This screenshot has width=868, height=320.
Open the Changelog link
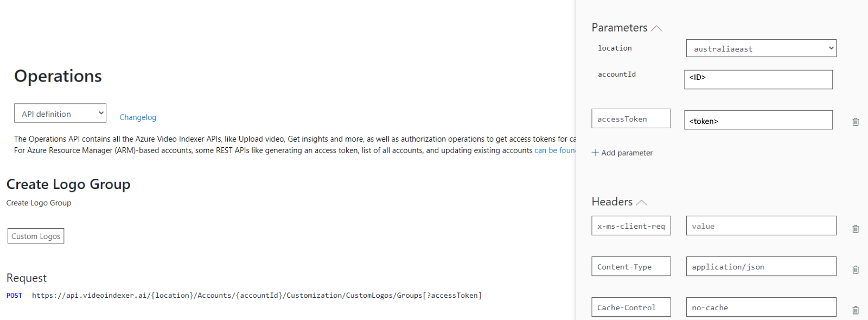coord(138,117)
